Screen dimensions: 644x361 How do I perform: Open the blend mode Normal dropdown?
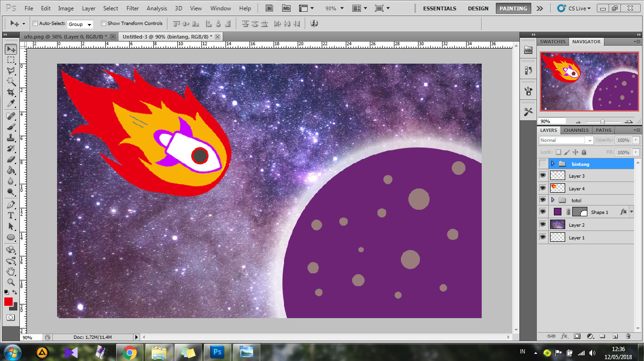tap(566, 140)
